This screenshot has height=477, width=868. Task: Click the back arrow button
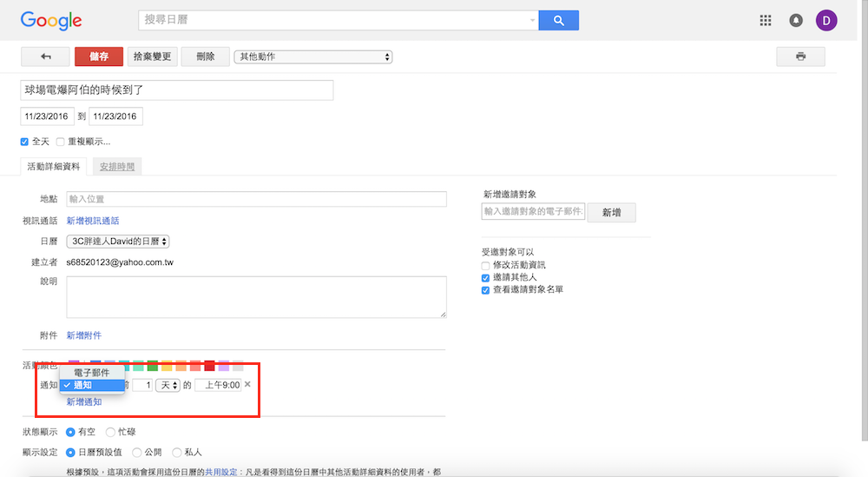click(x=45, y=56)
